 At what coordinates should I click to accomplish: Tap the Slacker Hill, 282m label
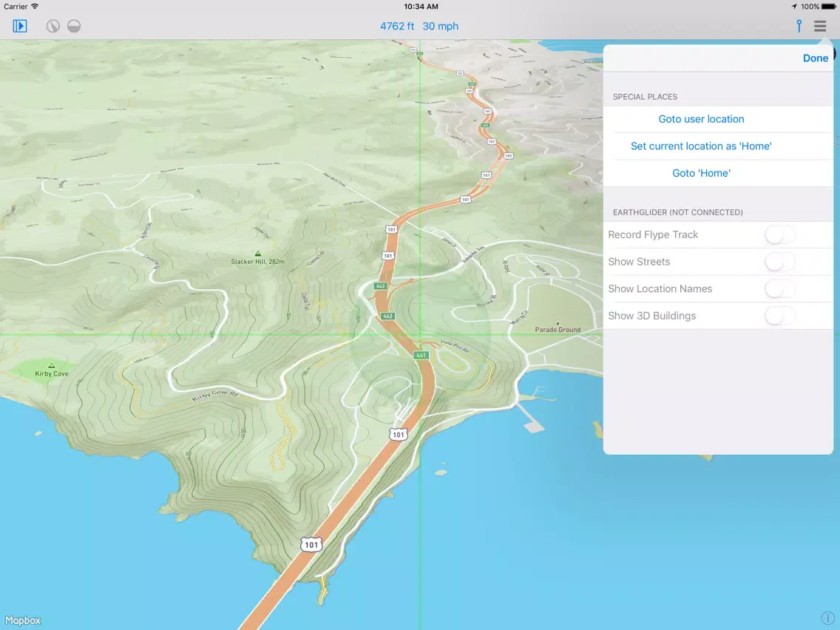tap(257, 262)
